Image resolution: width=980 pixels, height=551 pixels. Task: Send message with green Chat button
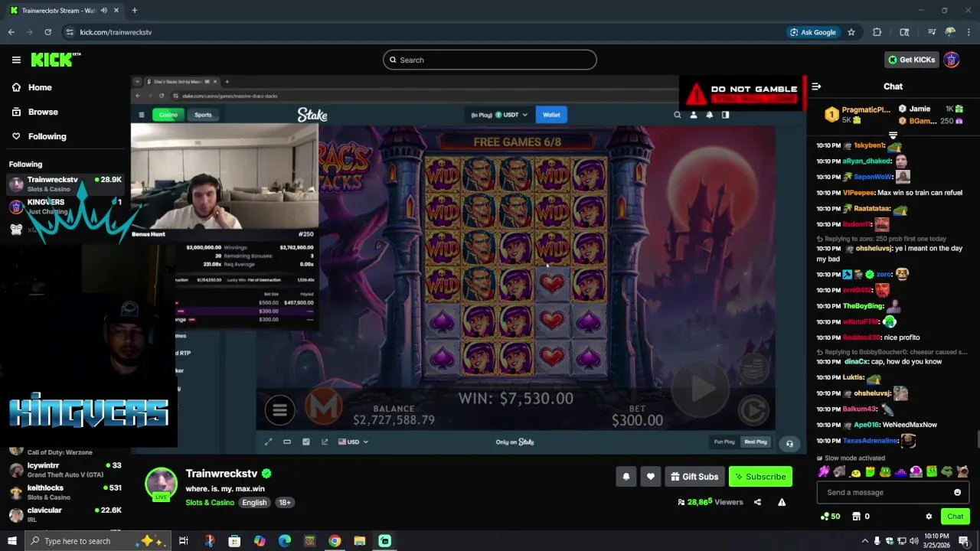955,517
